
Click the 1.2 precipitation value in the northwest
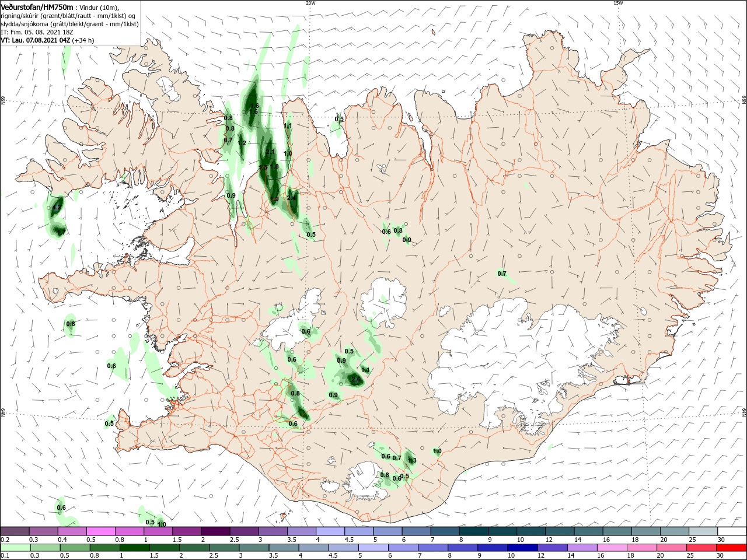(x=242, y=143)
